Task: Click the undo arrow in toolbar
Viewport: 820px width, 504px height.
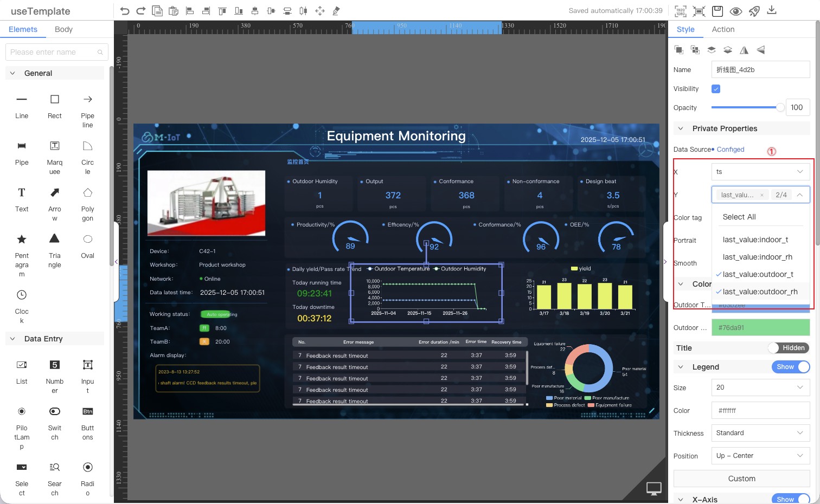Action: click(124, 10)
